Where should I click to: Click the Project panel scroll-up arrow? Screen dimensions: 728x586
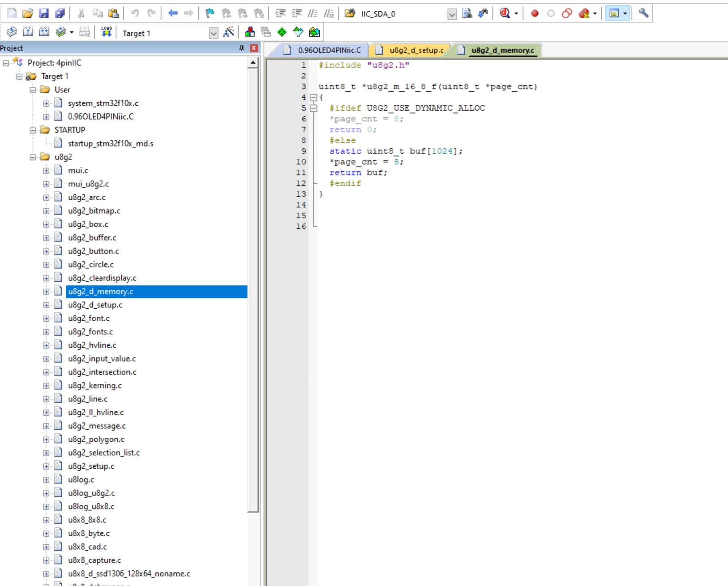pyautogui.click(x=253, y=63)
